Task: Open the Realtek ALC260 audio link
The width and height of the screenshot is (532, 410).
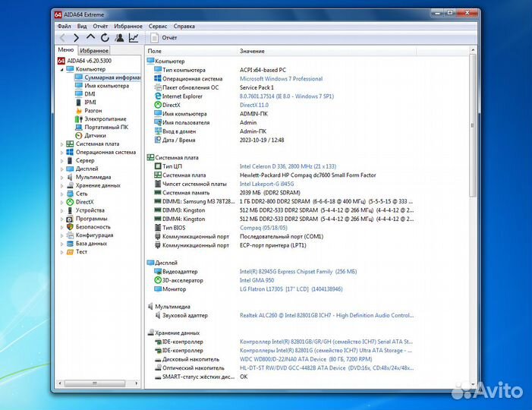Action: (327, 315)
